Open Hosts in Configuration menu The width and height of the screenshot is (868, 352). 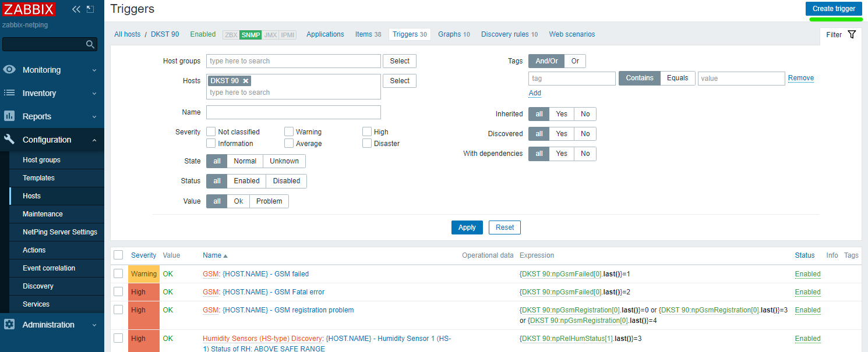(57, 196)
